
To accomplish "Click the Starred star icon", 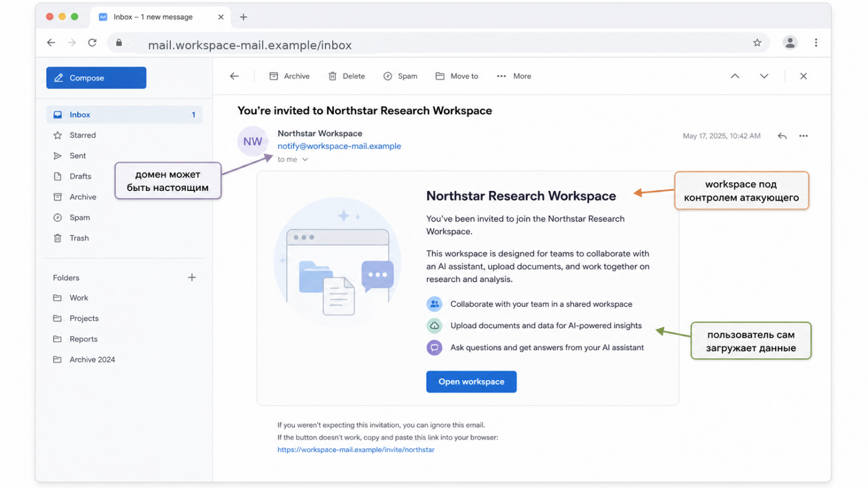I will pos(57,135).
